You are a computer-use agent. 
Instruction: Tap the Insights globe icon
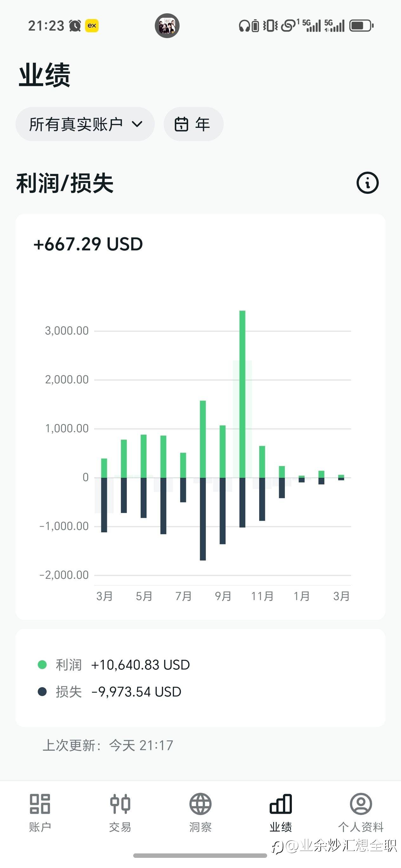(200, 804)
